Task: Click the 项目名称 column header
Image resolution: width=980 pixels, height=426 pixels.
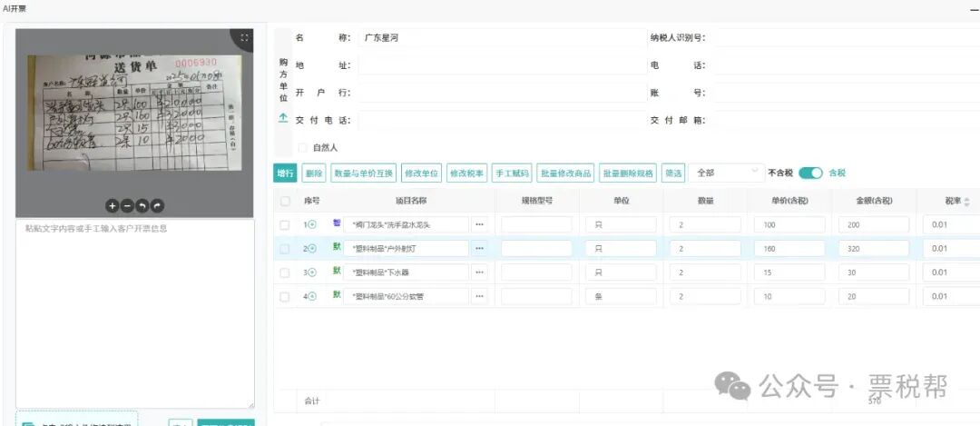Action: tap(411, 201)
